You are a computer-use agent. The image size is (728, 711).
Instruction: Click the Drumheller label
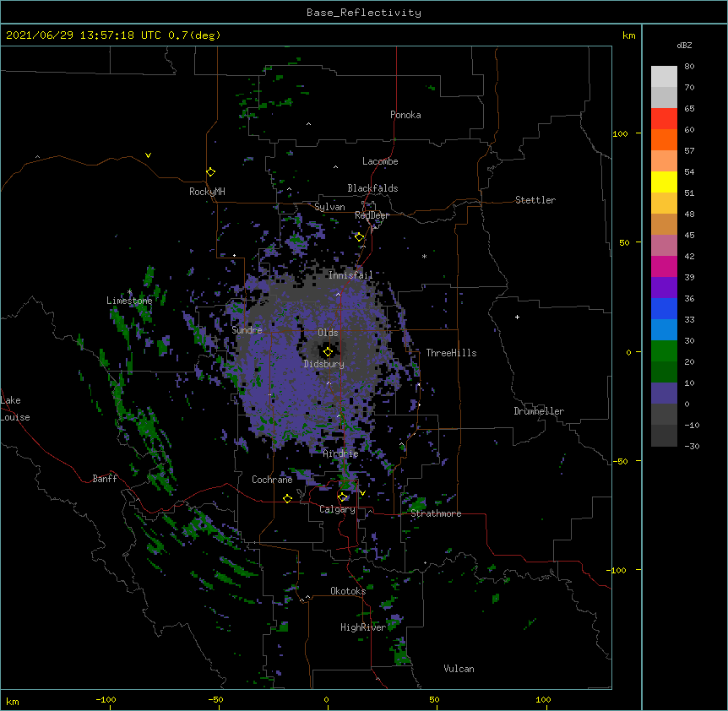tap(539, 411)
